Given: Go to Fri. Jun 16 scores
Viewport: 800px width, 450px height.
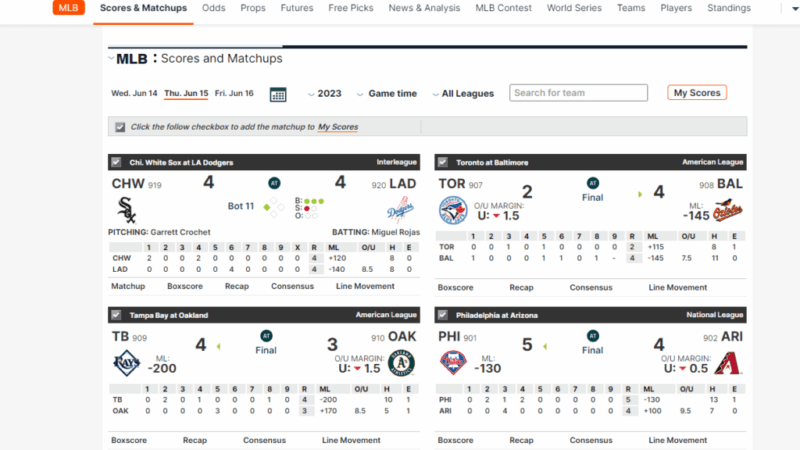Looking at the screenshot, I should [x=234, y=93].
